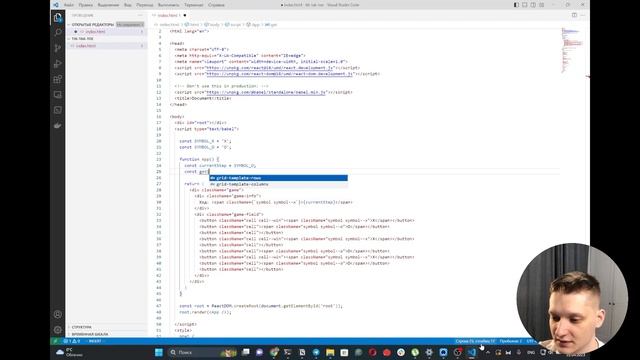Open the gear Settings taskbar icon
This screenshot has height=360, width=640.
pyautogui.click(x=429, y=352)
